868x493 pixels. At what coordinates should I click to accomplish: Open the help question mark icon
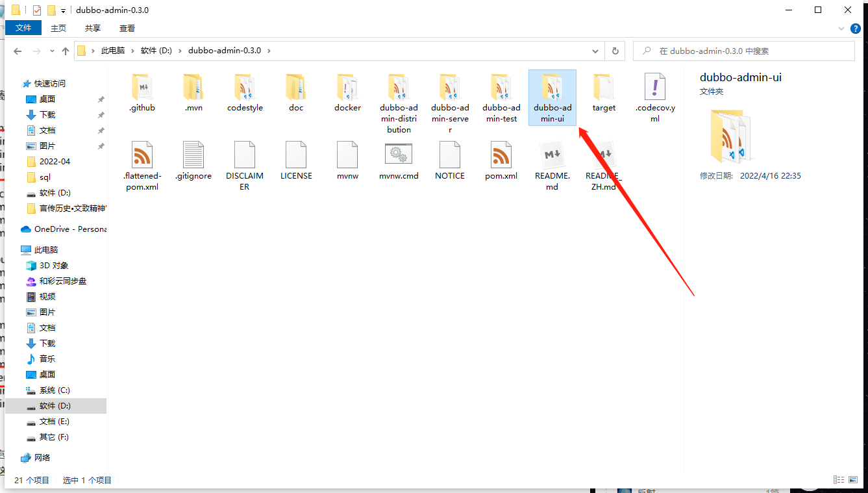[x=856, y=29]
